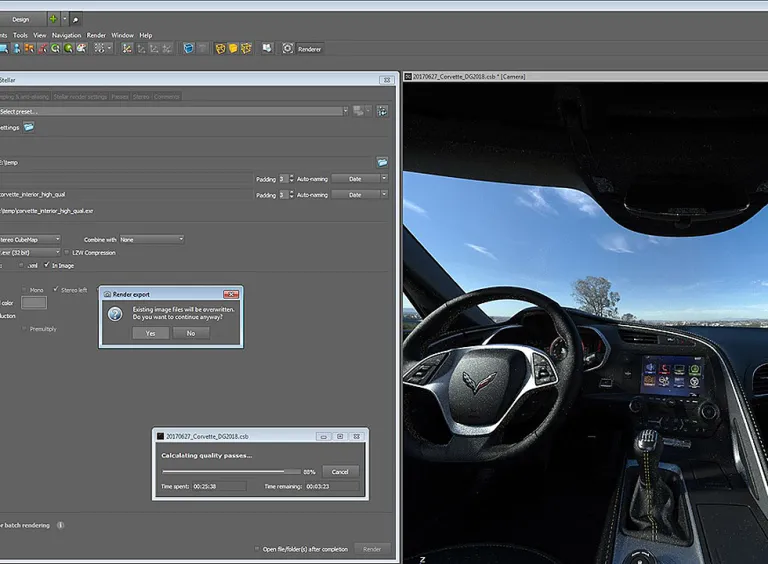Click the grey preset save icon beside Select preset
This screenshot has width=768, height=564.
click(x=359, y=111)
